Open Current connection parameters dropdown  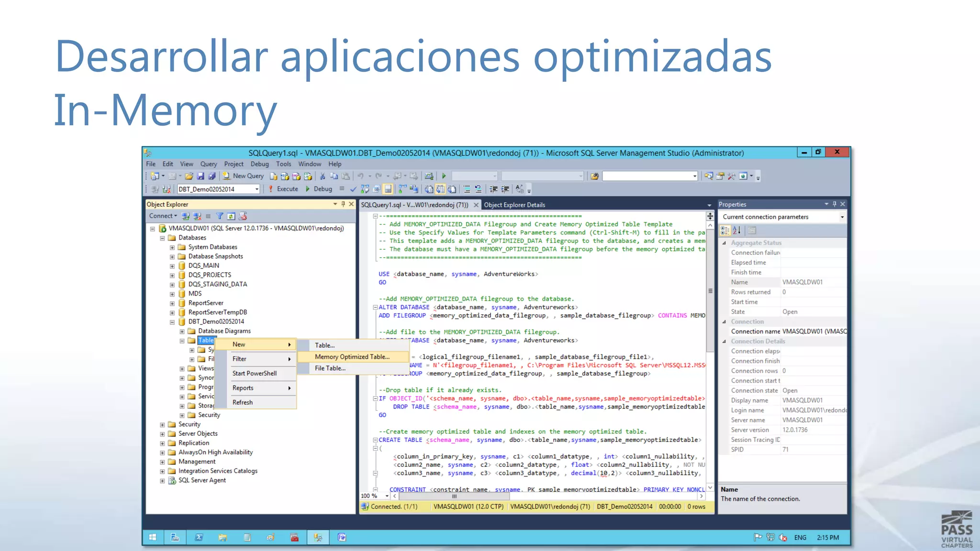click(x=842, y=217)
